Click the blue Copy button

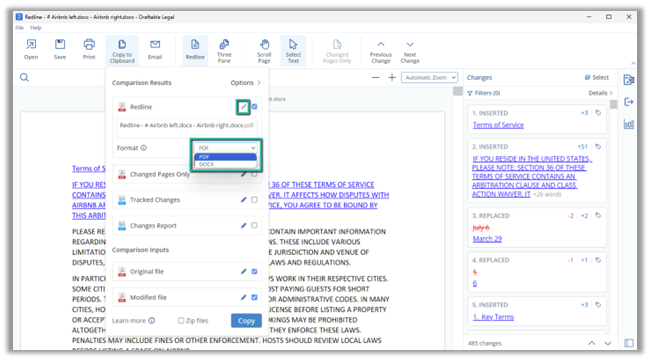click(x=246, y=321)
